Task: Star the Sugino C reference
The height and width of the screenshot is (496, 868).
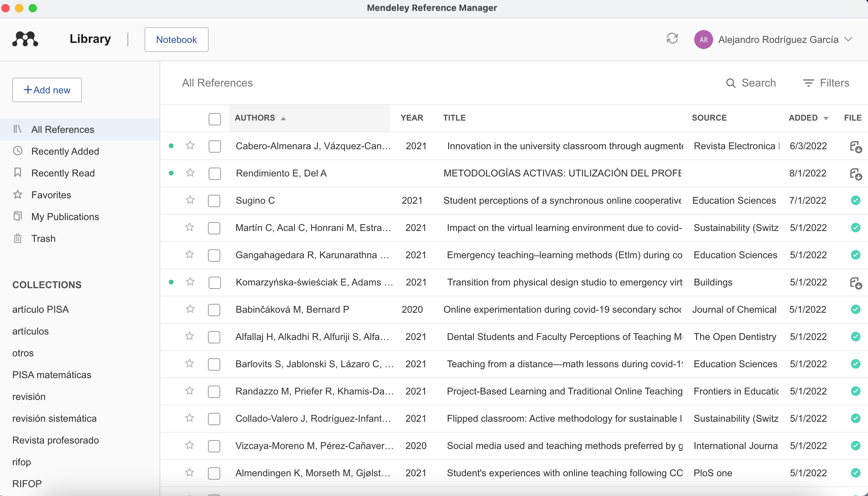Action: coord(190,200)
